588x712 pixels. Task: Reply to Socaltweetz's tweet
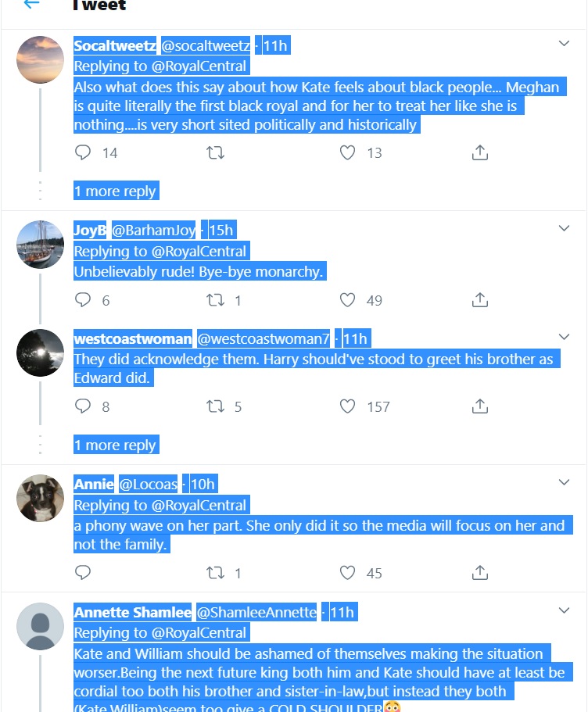tap(84, 153)
